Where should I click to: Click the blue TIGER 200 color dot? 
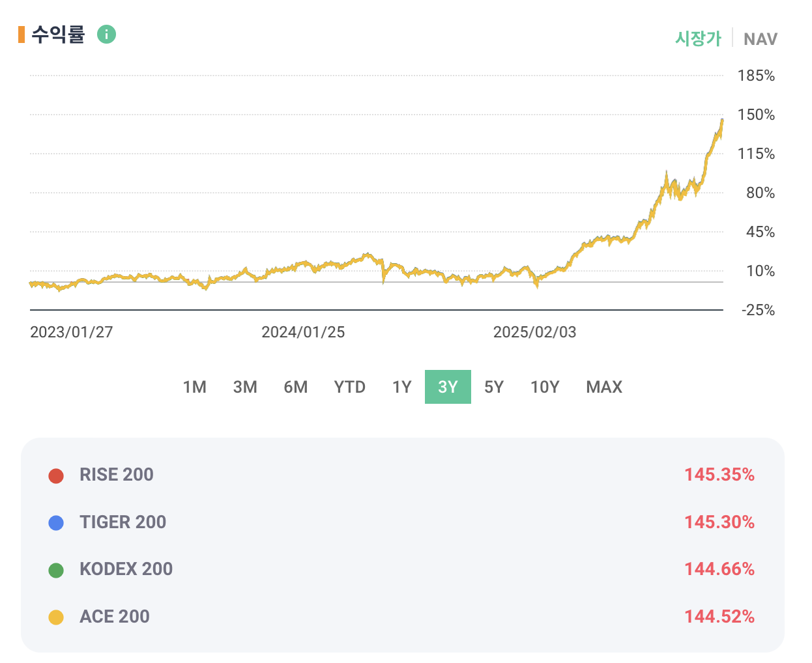click(x=56, y=523)
